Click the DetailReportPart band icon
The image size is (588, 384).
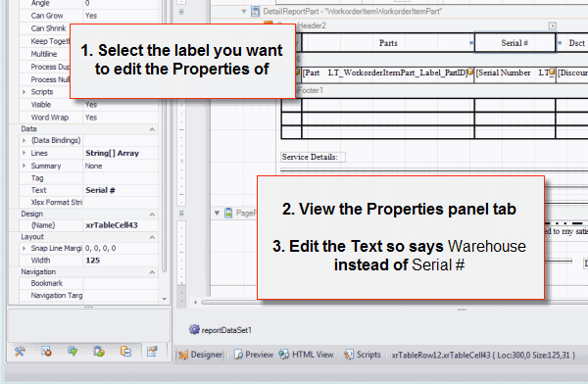[x=255, y=12]
